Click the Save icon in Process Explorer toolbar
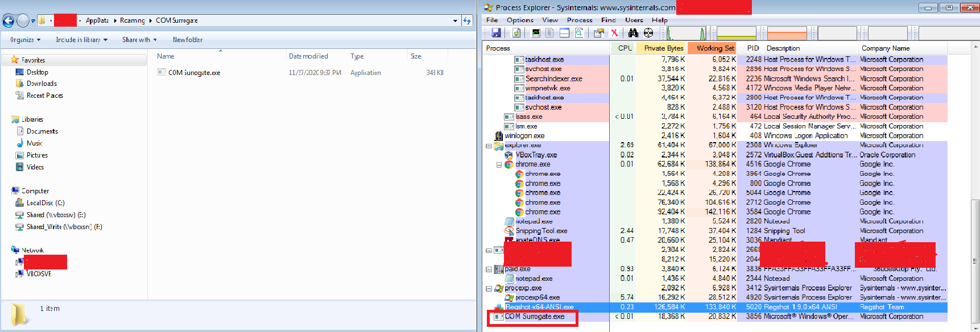 (x=496, y=33)
